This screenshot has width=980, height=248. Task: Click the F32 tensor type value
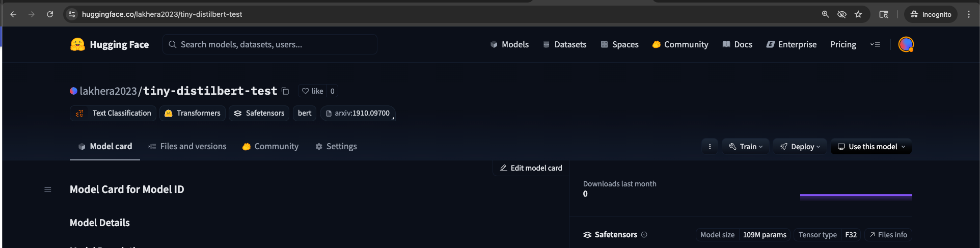(x=851, y=235)
